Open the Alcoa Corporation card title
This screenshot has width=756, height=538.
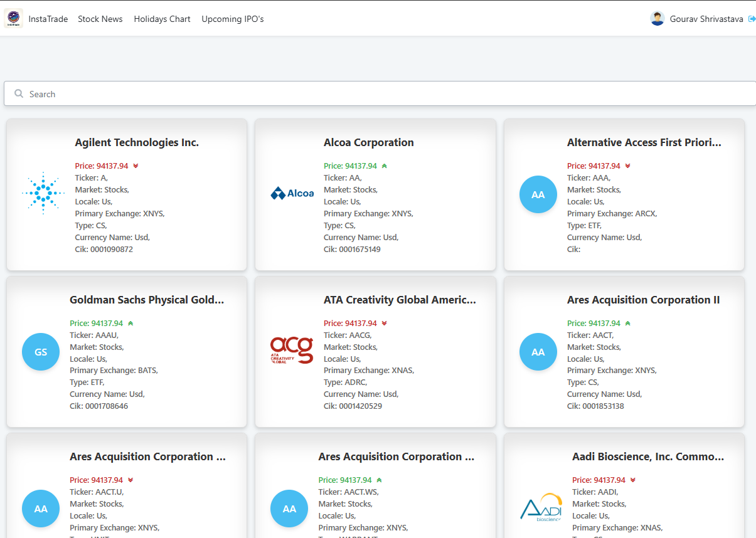point(369,142)
